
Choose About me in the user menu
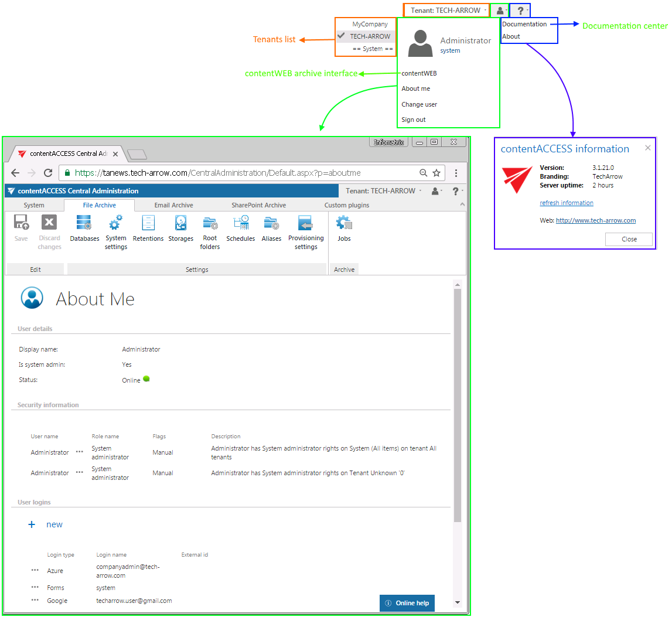click(x=416, y=88)
